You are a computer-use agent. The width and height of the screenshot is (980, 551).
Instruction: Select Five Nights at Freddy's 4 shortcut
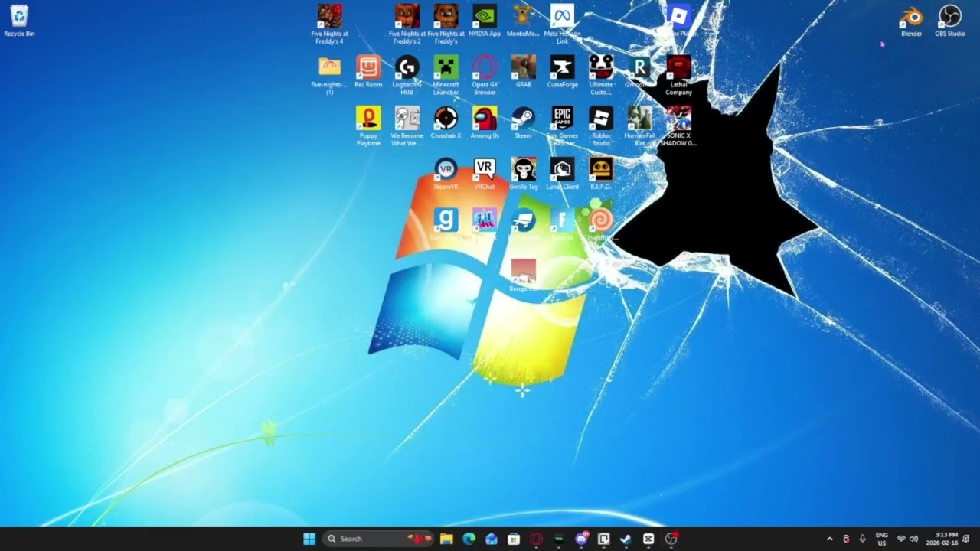click(x=329, y=24)
